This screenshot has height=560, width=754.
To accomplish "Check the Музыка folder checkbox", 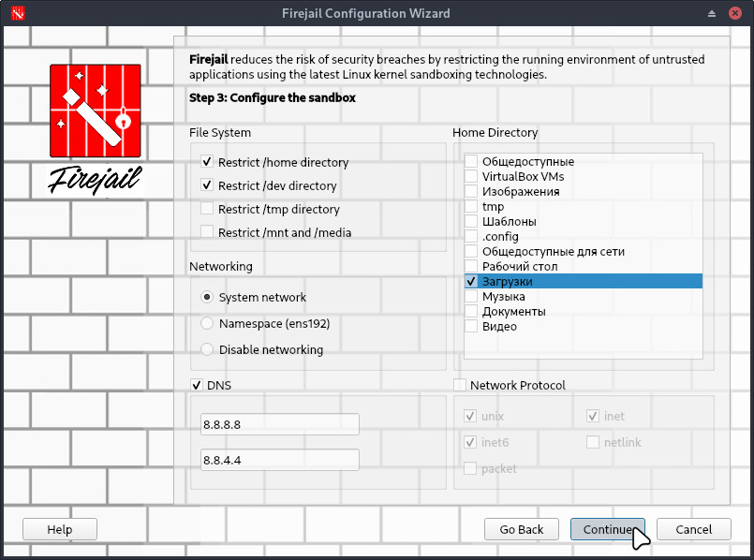I will pos(471,296).
